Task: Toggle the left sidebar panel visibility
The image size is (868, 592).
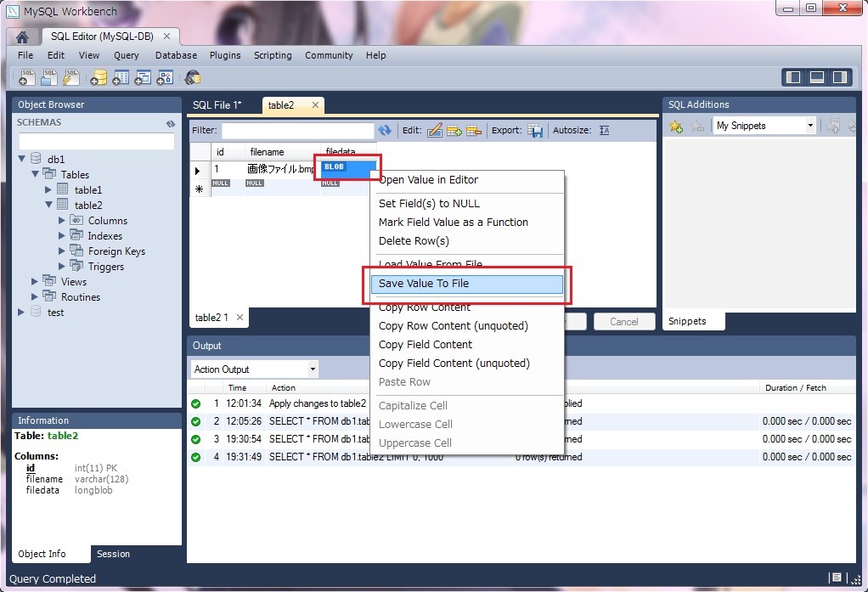Action: [x=793, y=77]
